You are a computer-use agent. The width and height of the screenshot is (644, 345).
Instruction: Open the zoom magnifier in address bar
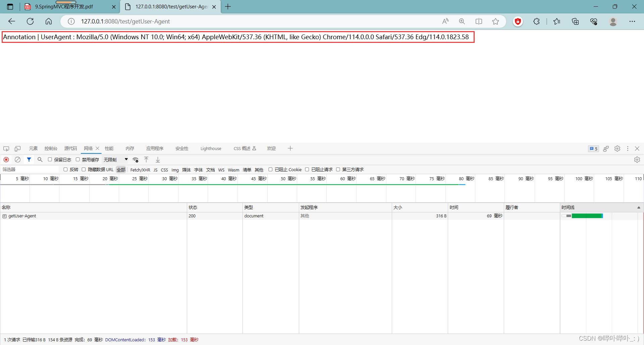pos(462,21)
